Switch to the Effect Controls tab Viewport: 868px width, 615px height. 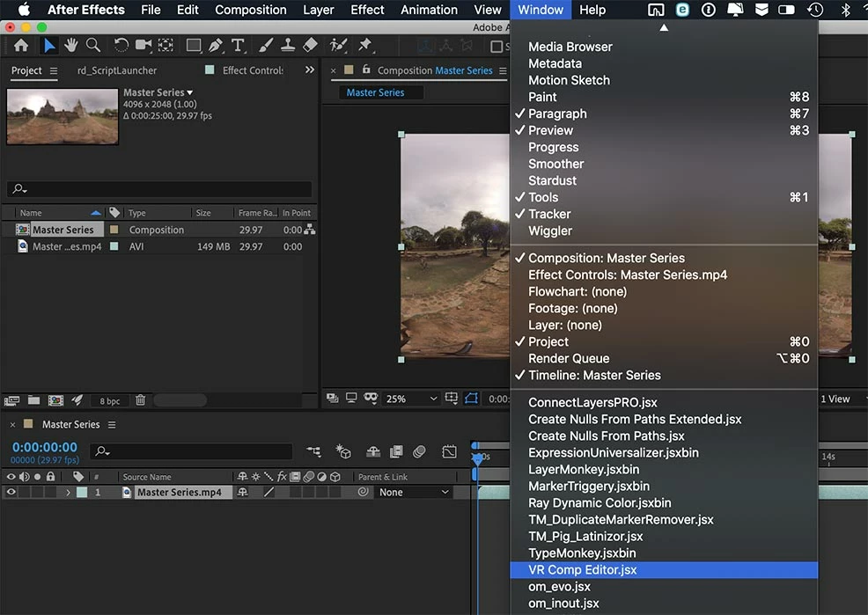click(x=253, y=70)
